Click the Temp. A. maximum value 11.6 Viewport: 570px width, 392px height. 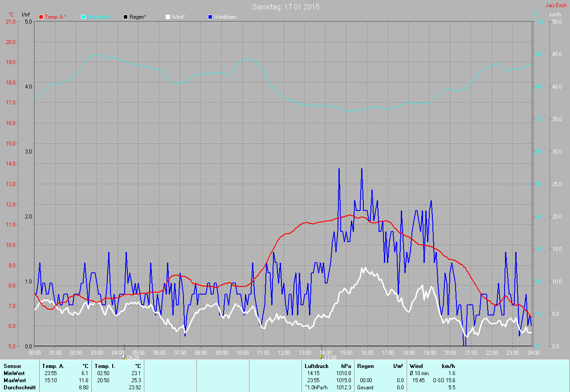click(x=83, y=380)
